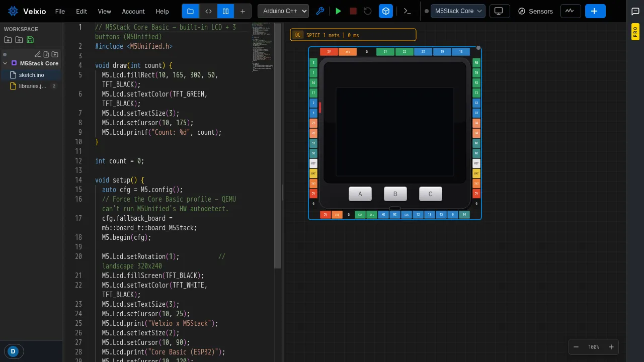
Task: Toggle the split view layout button
Action: (x=225, y=11)
